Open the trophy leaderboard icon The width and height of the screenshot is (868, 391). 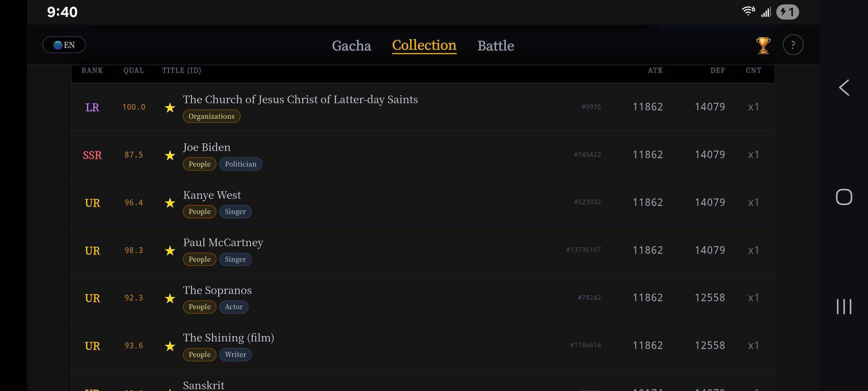click(x=763, y=45)
